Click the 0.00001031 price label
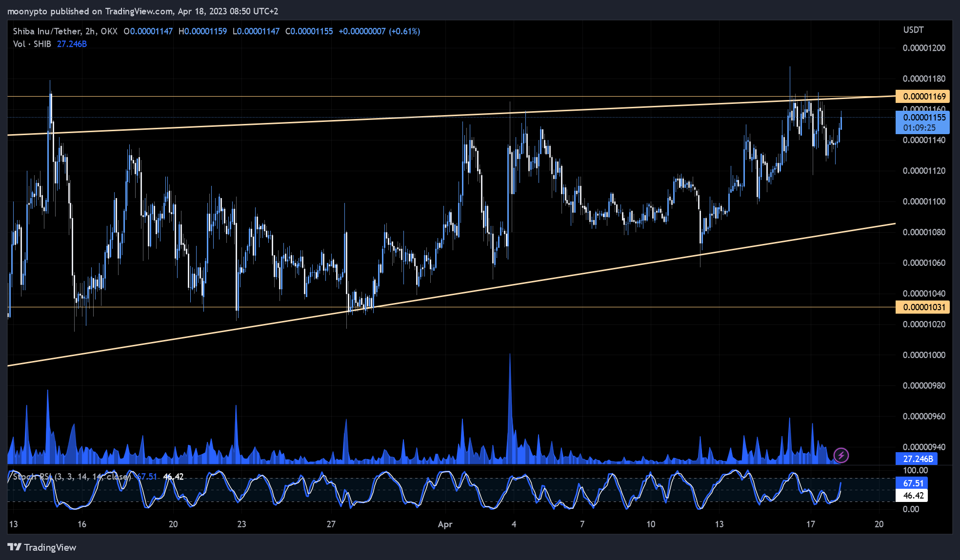The width and height of the screenshot is (960, 560). click(922, 307)
